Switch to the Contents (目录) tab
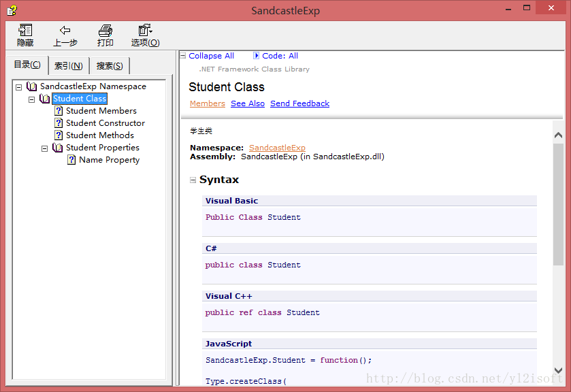 [x=27, y=65]
